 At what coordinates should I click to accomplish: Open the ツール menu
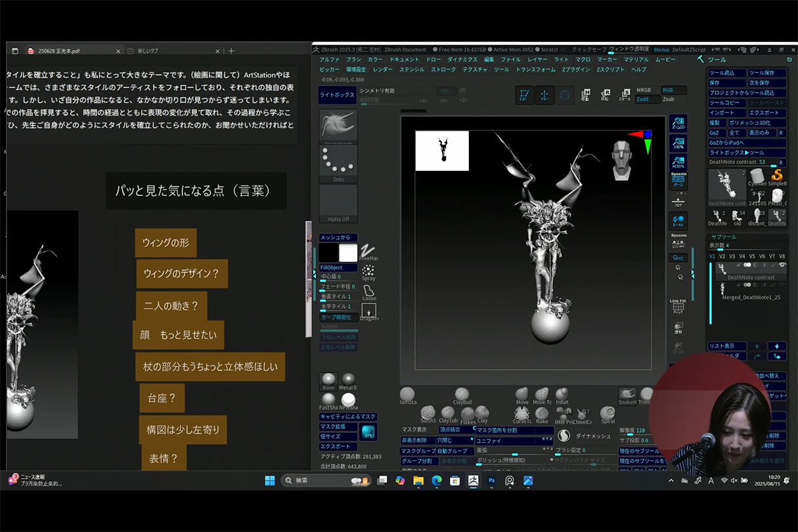tap(501, 70)
